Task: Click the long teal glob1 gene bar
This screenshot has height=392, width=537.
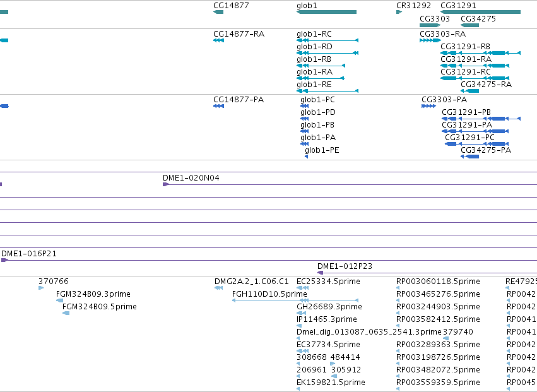Action: (326, 12)
